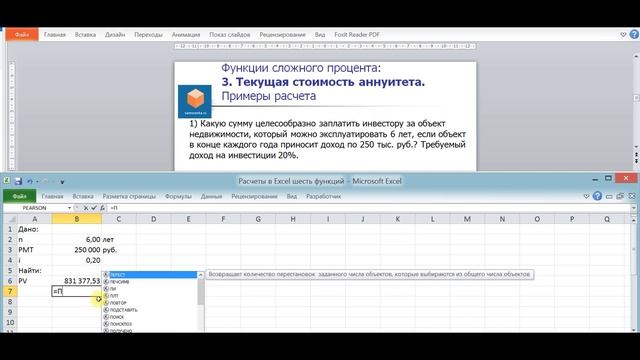Click PowerPoint Help question mark icon
The width and height of the screenshot is (640, 360).
coord(634,35)
